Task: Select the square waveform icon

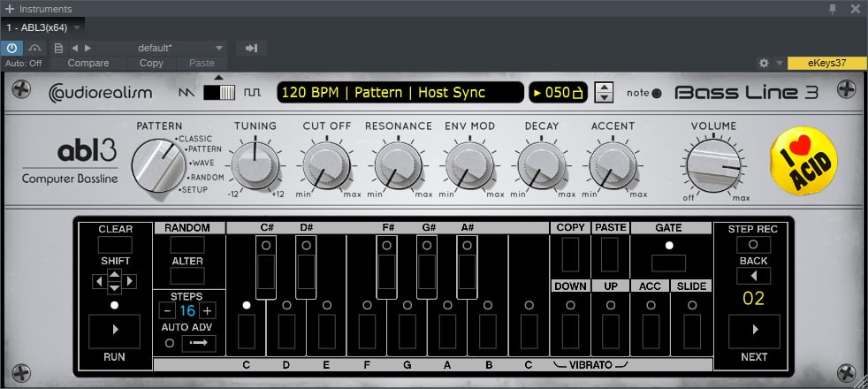Action: click(x=253, y=93)
